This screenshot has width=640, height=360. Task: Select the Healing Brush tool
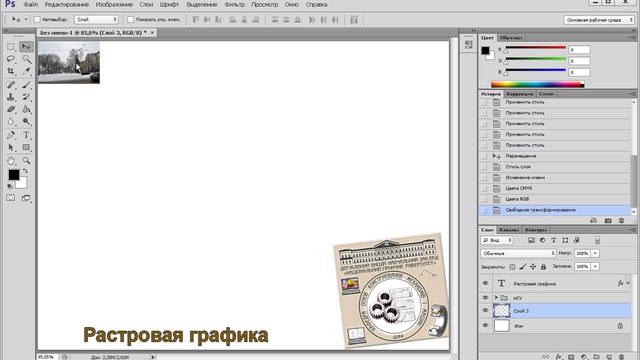(11, 85)
